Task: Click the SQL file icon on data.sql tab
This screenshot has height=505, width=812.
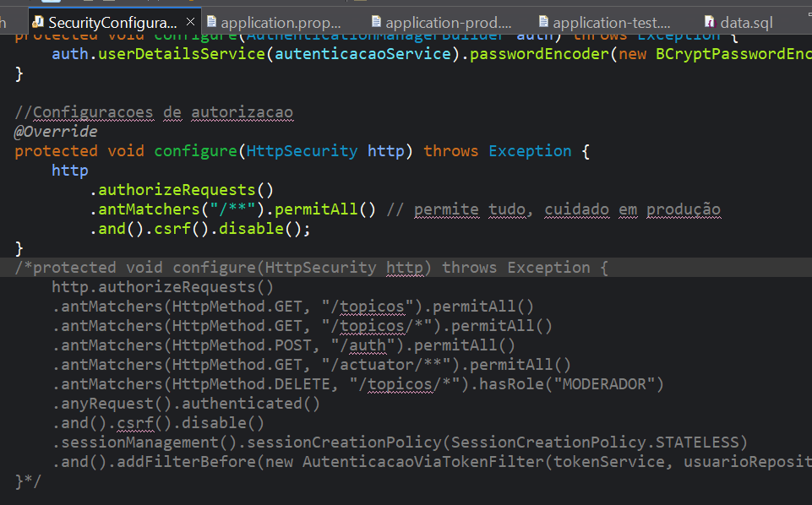Action: (x=710, y=22)
